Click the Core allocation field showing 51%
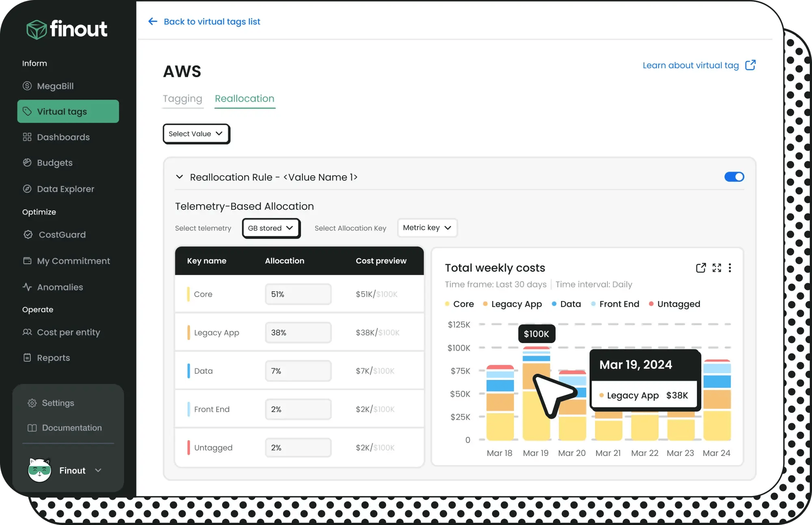 (298, 294)
